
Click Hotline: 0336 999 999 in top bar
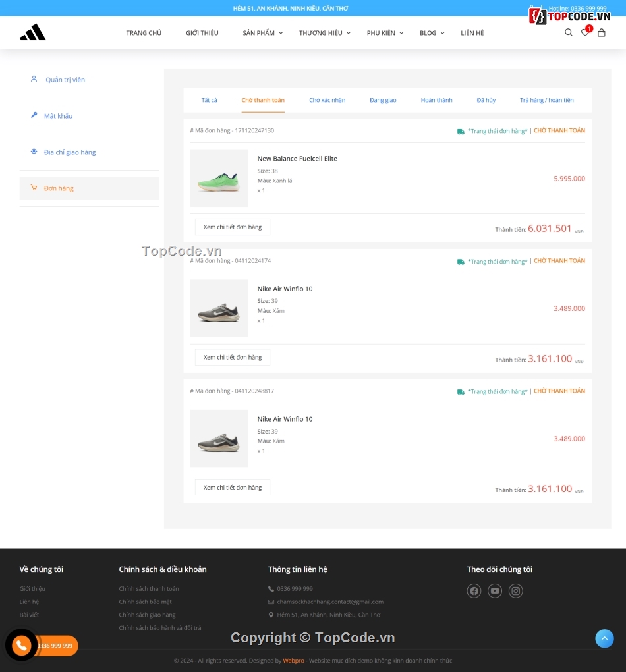coord(577,8)
